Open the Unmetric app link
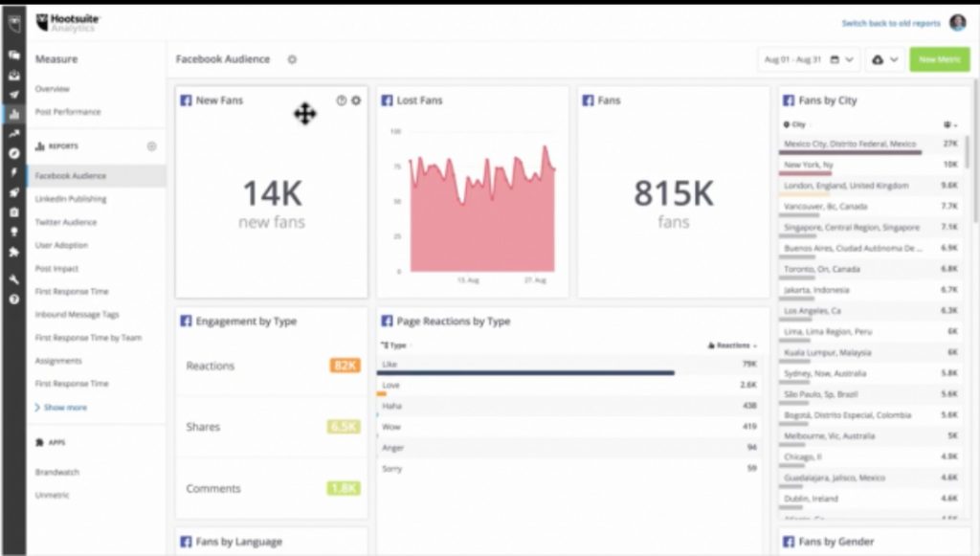Screen dimensions: 980x556 click(x=52, y=495)
